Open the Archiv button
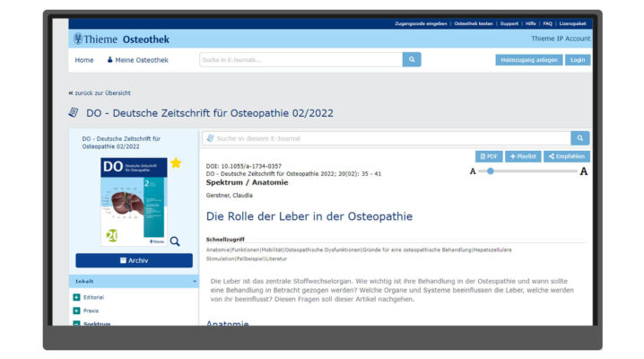 click(134, 260)
